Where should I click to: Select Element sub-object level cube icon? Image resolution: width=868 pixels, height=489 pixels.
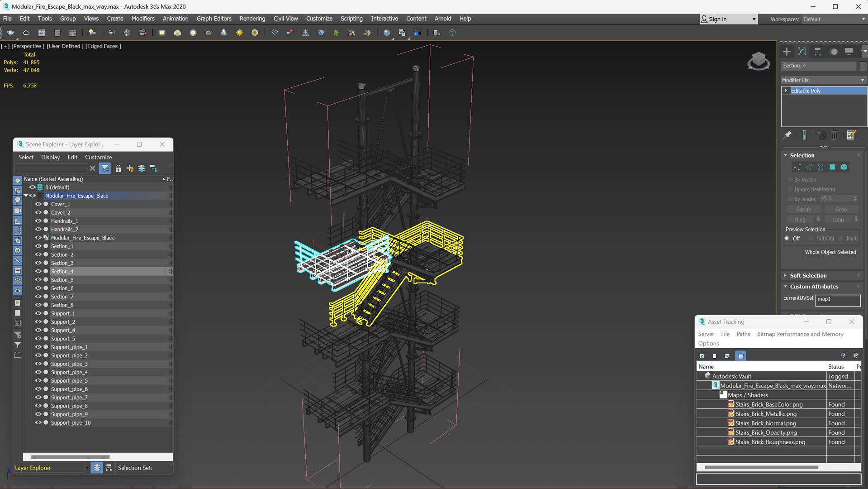click(x=844, y=167)
